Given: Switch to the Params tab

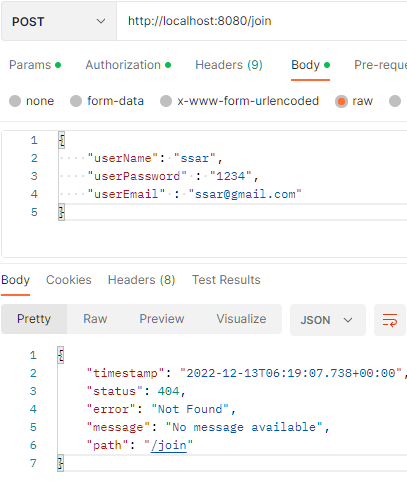Looking at the screenshot, I should [35, 65].
